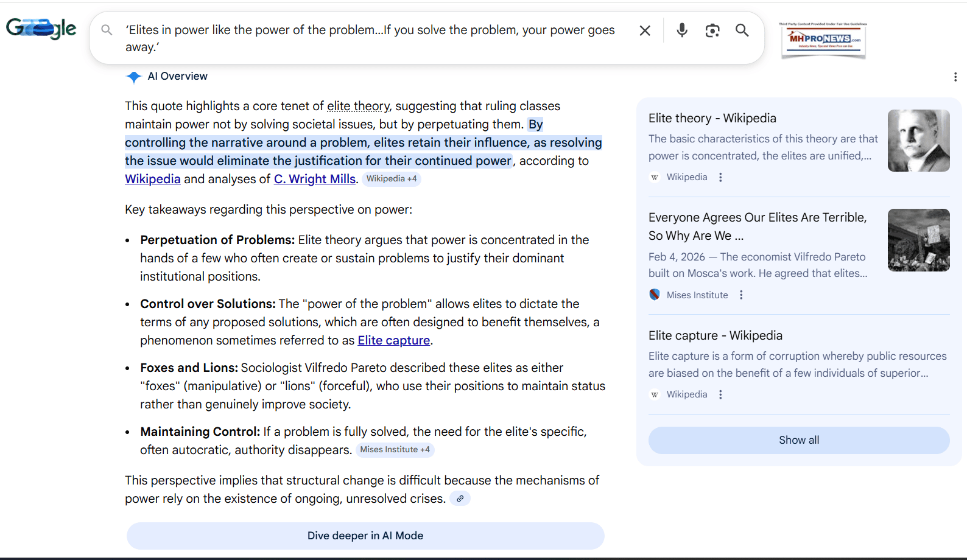Open the MHProNews logo image
The width and height of the screenshot is (967, 560).
(x=823, y=40)
